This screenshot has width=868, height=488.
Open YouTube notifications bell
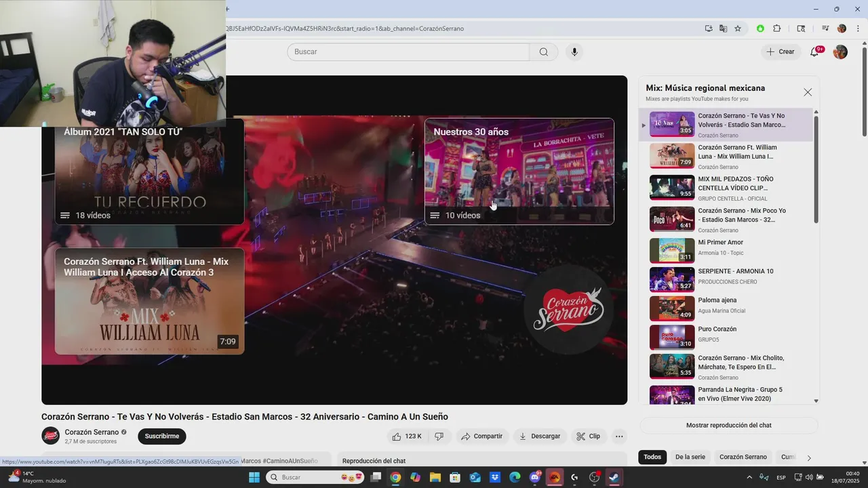[814, 52]
